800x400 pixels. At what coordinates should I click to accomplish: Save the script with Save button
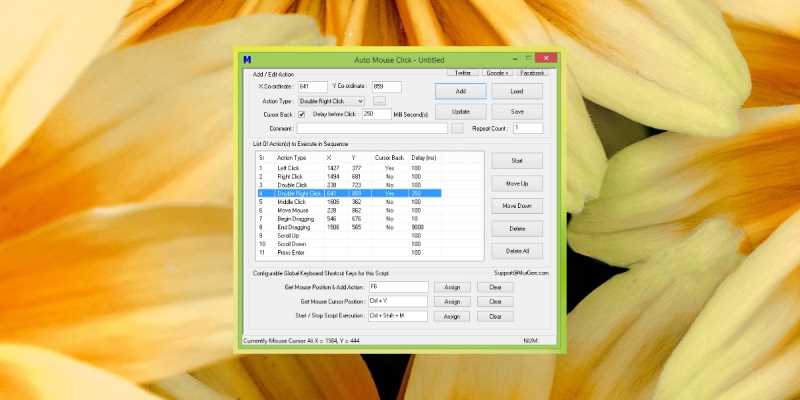(x=517, y=112)
